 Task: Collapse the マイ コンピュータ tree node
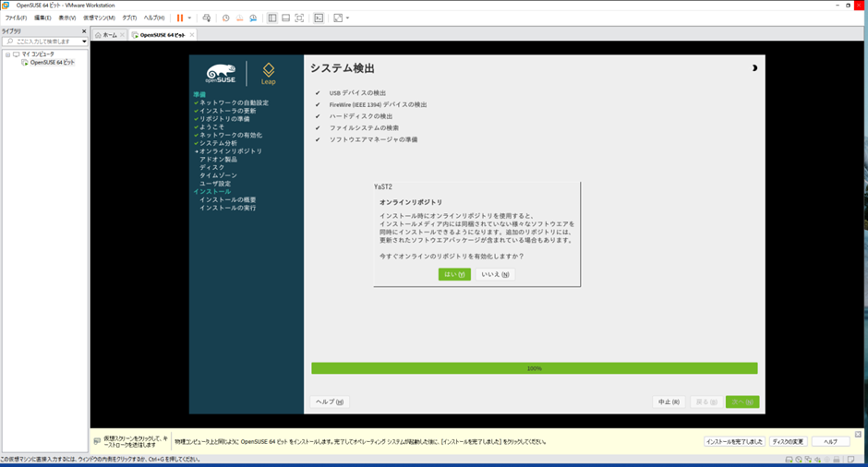pyautogui.click(x=7, y=54)
